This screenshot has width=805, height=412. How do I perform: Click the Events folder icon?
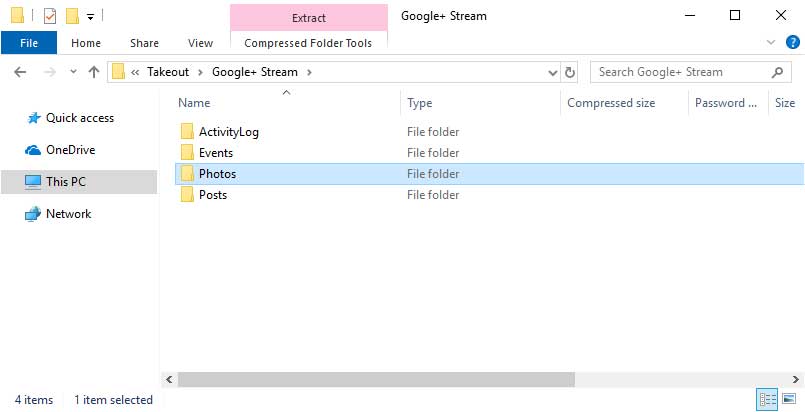[187, 153]
